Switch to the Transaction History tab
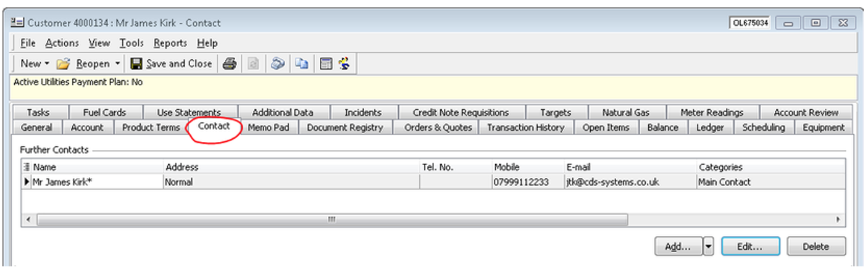Image resolution: width=868 pixels, height=275 pixels. pos(525,128)
